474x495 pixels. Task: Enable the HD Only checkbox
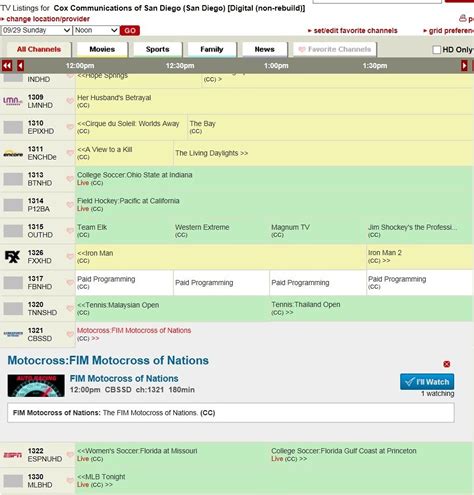(x=436, y=50)
